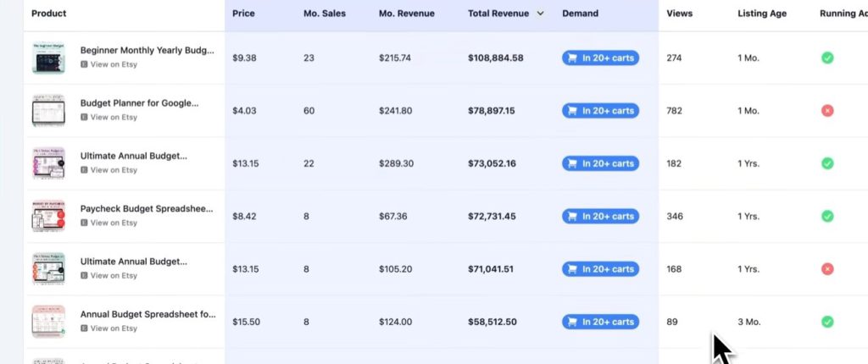Screen dimensions: 868x364
Task: Sort by Mo. Sales column header
Action: pyautogui.click(x=323, y=14)
